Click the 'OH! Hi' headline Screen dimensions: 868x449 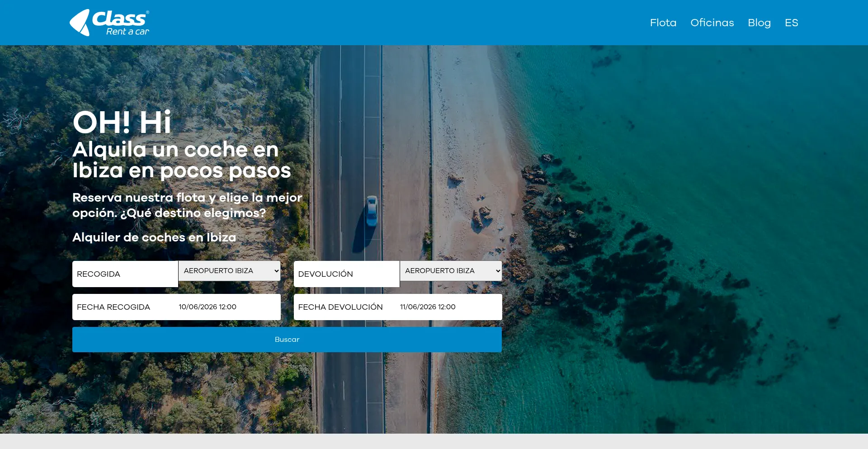click(x=122, y=122)
